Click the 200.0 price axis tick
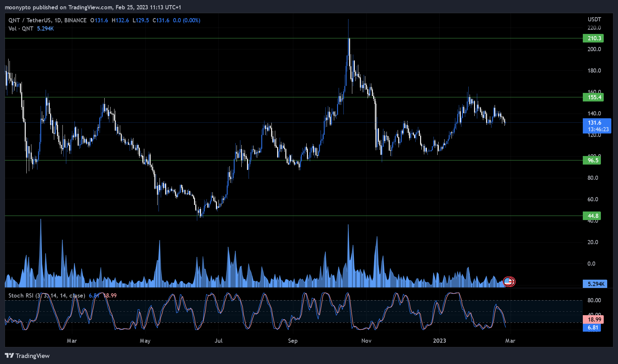 [x=594, y=49]
